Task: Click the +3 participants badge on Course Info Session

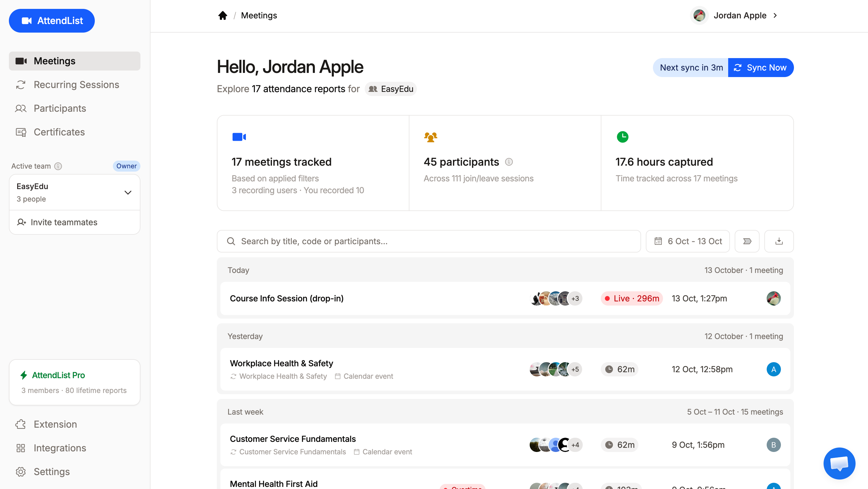Action: pyautogui.click(x=575, y=298)
